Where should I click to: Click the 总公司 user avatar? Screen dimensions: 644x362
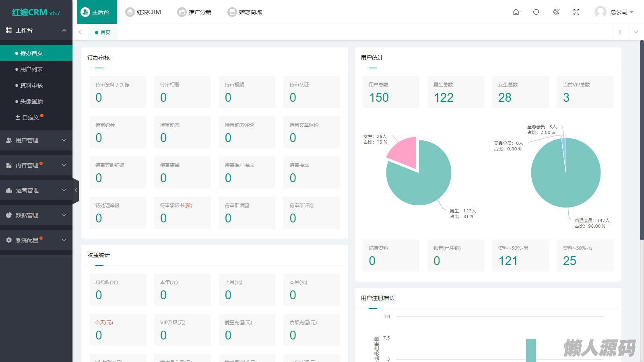(x=600, y=12)
